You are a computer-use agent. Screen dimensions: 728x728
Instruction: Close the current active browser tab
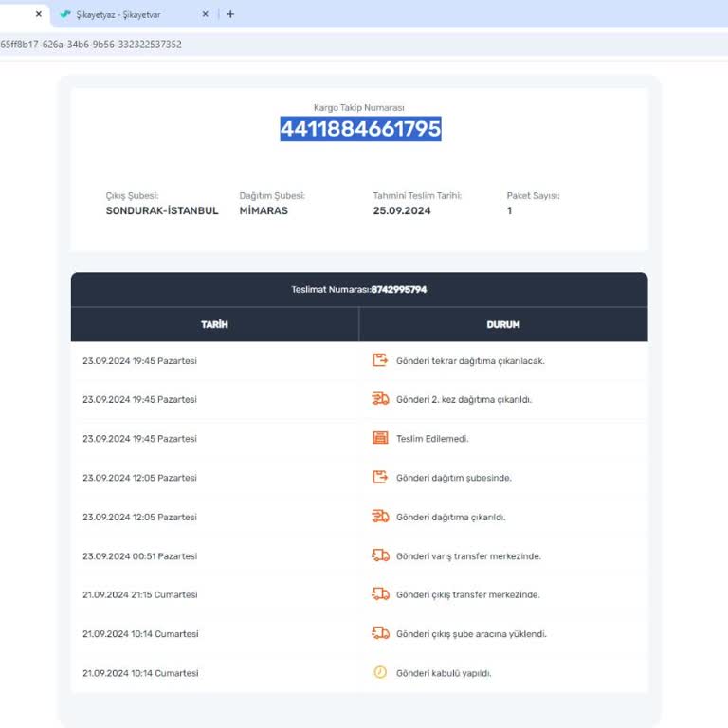tap(39, 14)
